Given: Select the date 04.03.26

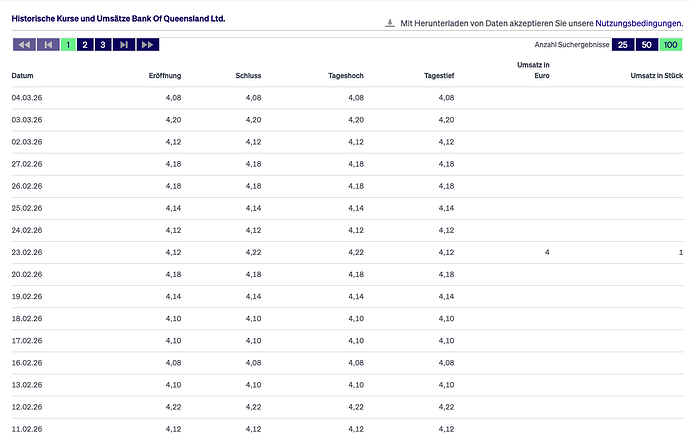Looking at the screenshot, I should (27, 98).
